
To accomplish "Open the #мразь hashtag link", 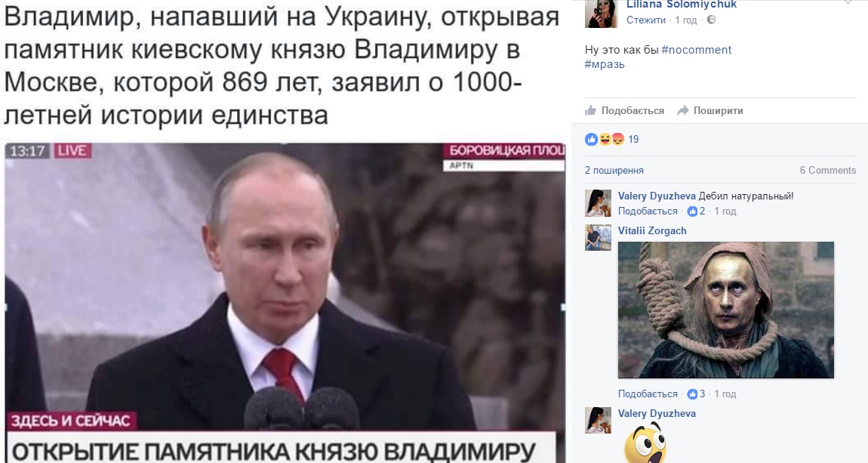I will [605, 64].
